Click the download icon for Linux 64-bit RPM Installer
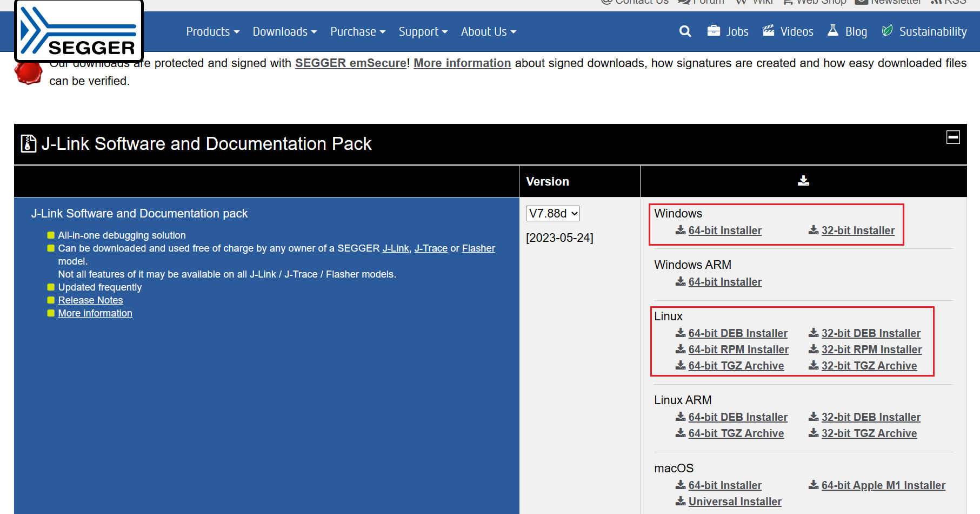The image size is (980, 514). (681, 349)
